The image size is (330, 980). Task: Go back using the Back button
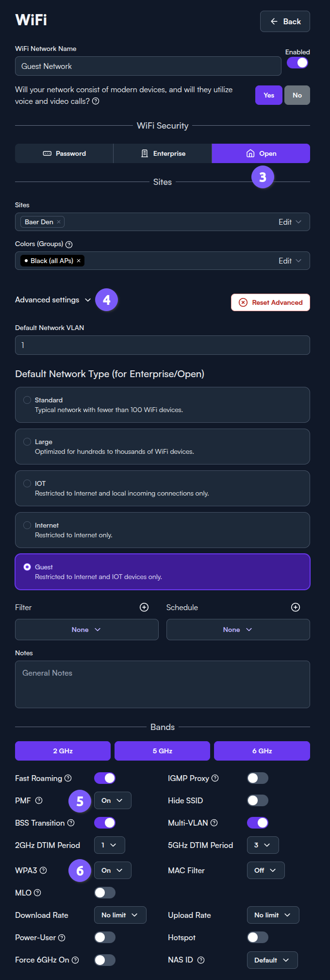(x=285, y=21)
